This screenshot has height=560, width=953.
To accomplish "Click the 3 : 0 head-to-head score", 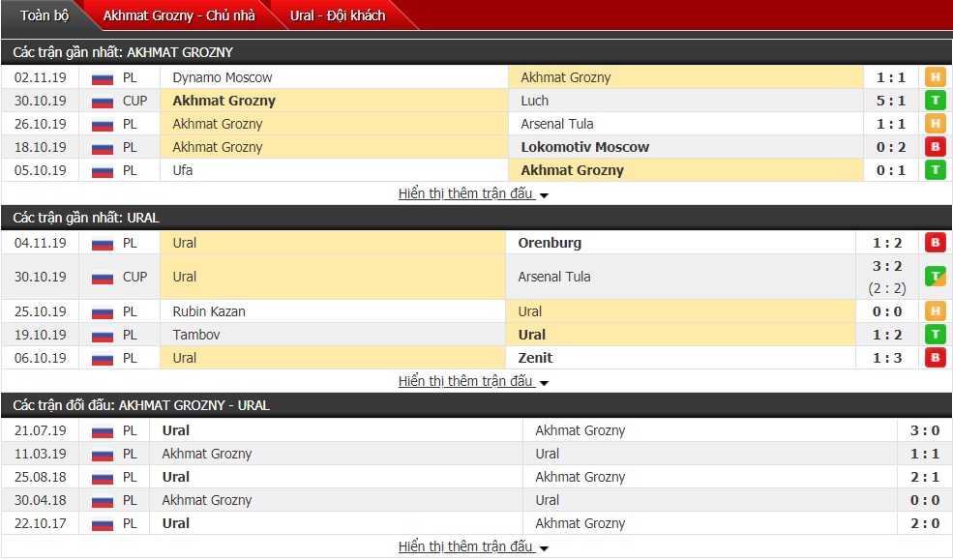I will (x=924, y=430).
